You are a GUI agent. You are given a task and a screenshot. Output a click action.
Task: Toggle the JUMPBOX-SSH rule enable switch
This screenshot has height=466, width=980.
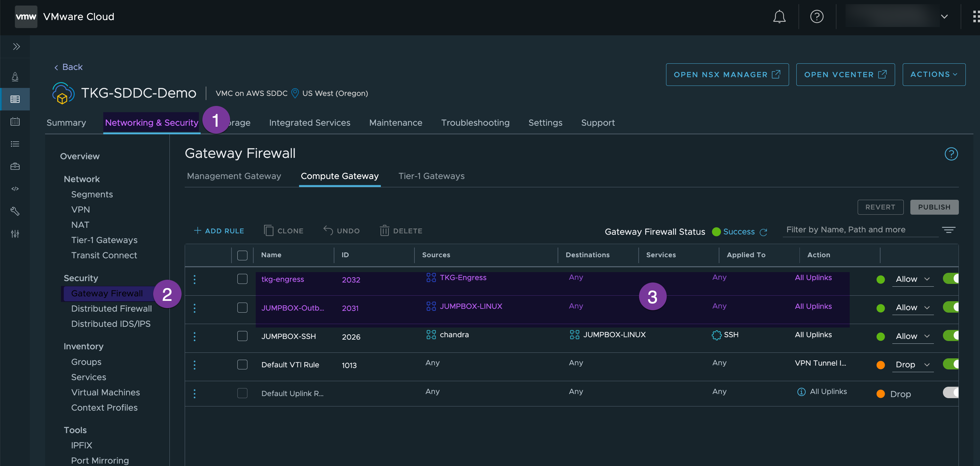pyautogui.click(x=950, y=335)
